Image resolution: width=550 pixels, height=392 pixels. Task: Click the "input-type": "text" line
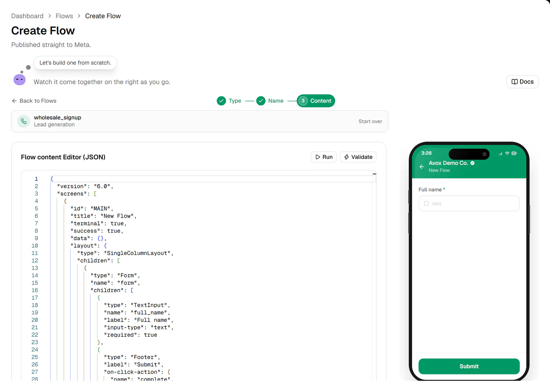click(139, 327)
